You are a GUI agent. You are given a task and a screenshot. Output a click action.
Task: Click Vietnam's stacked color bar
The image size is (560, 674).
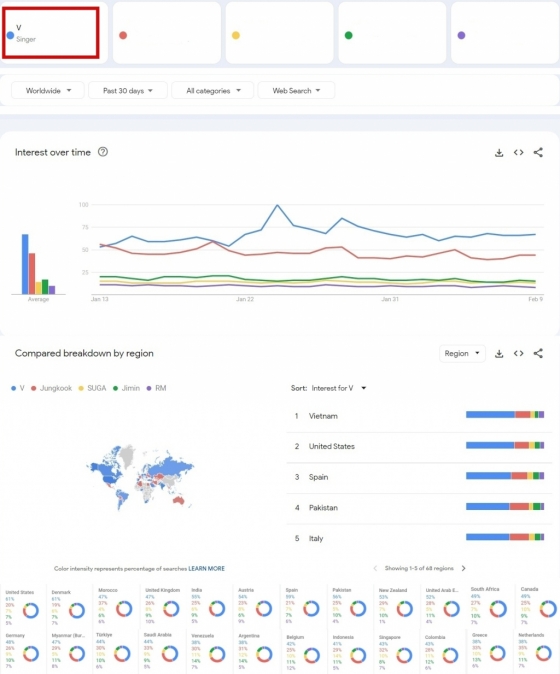[x=505, y=414]
